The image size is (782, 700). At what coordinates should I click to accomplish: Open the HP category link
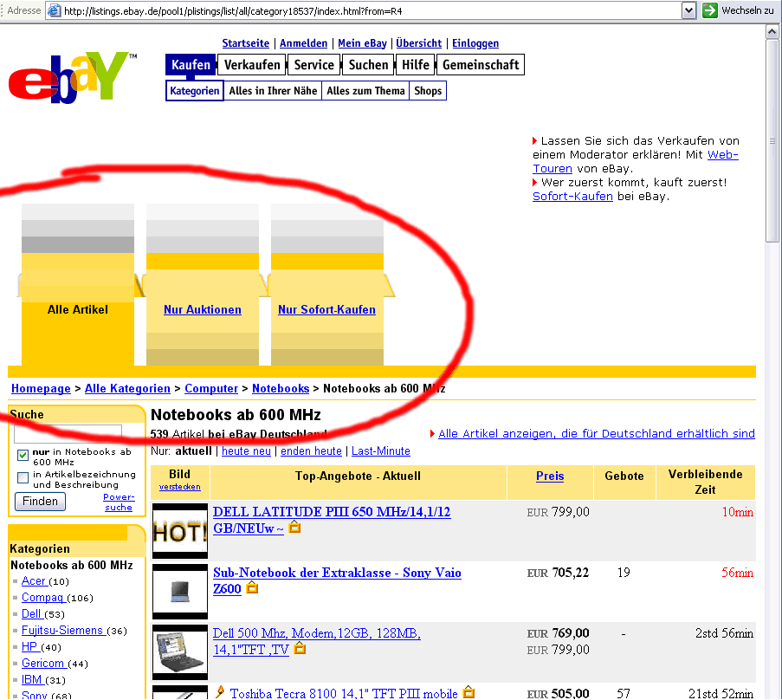29,646
